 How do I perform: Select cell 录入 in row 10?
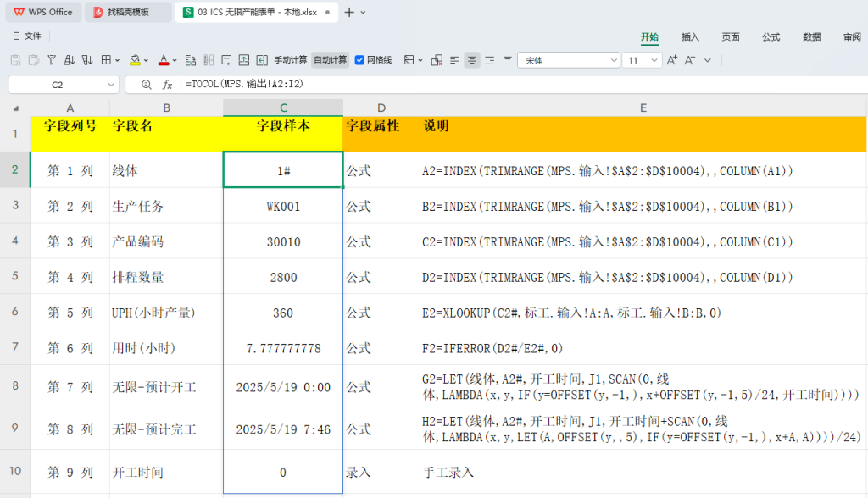pos(381,472)
